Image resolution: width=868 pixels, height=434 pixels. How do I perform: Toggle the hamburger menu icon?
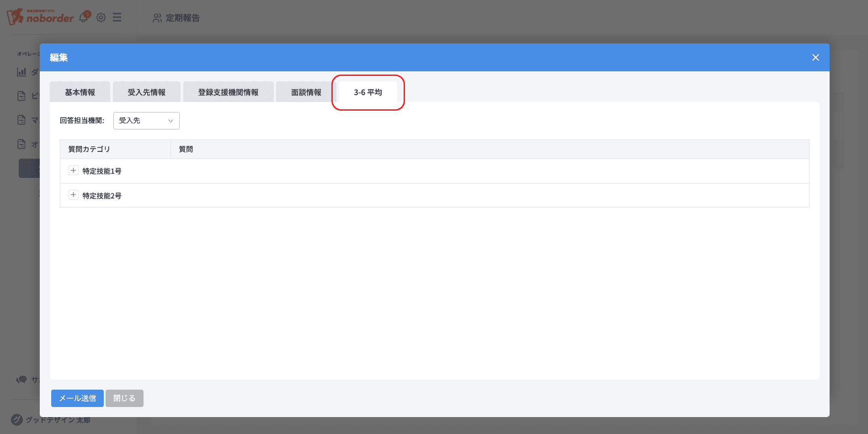click(117, 17)
